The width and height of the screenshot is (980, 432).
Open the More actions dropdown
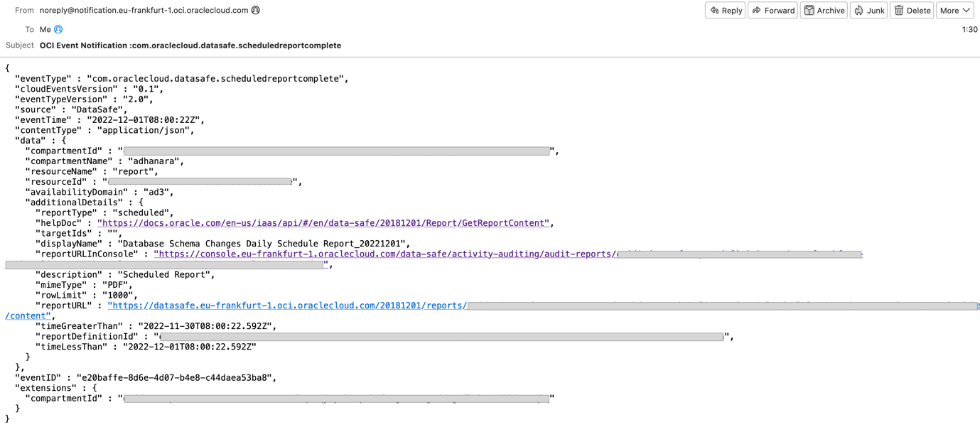tap(954, 11)
